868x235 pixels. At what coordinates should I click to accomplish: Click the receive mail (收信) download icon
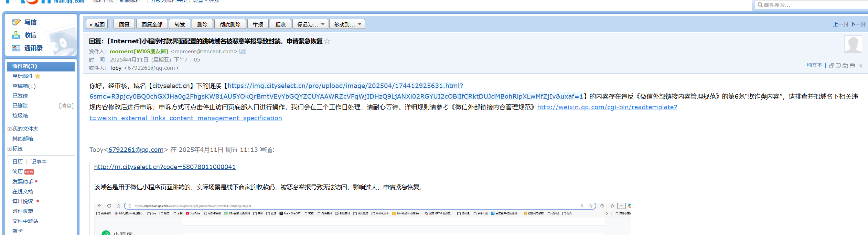point(16,35)
